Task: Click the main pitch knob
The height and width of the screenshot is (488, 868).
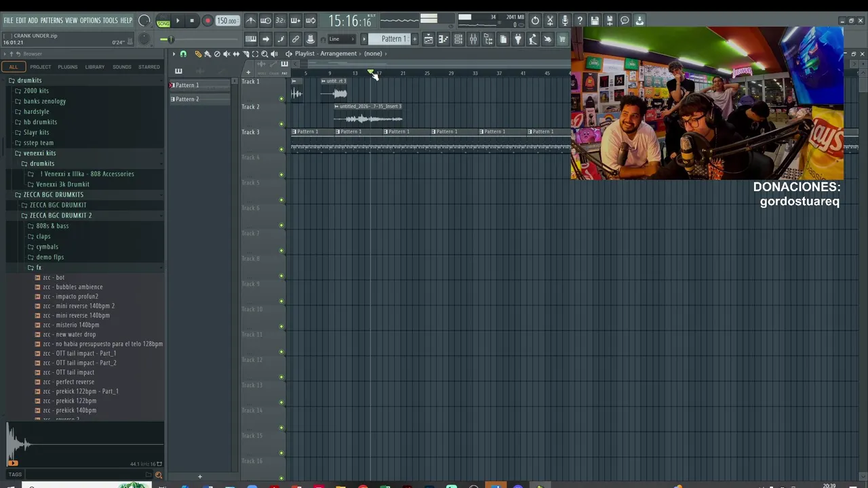Action: click(x=144, y=39)
